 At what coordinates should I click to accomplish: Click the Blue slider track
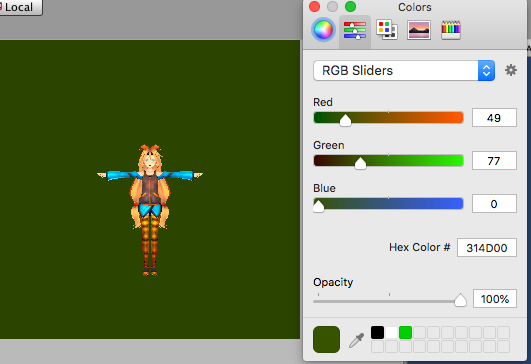pyautogui.click(x=388, y=204)
